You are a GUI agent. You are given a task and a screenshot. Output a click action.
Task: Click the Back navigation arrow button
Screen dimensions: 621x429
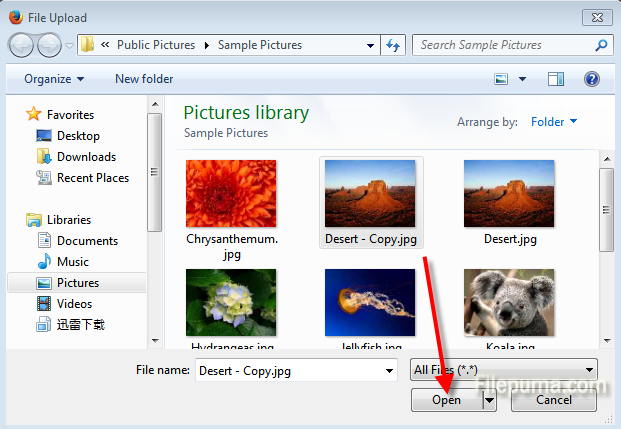tap(21, 45)
